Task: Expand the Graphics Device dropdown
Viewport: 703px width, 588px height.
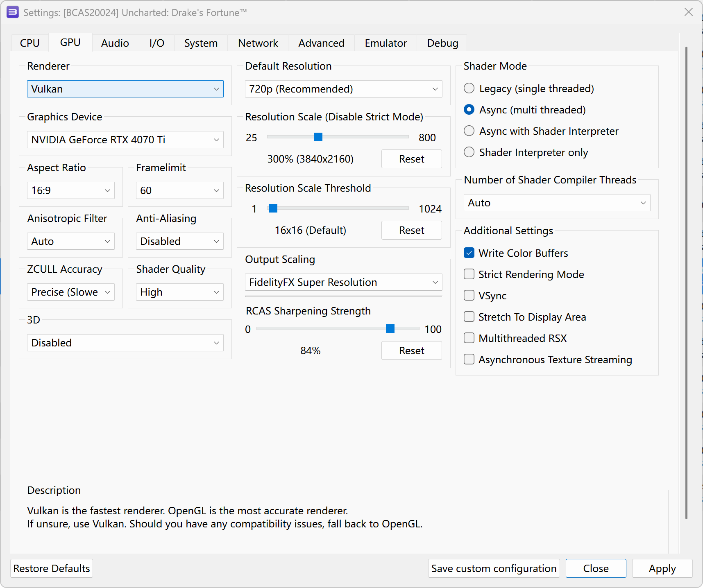Action: pyautogui.click(x=125, y=140)
